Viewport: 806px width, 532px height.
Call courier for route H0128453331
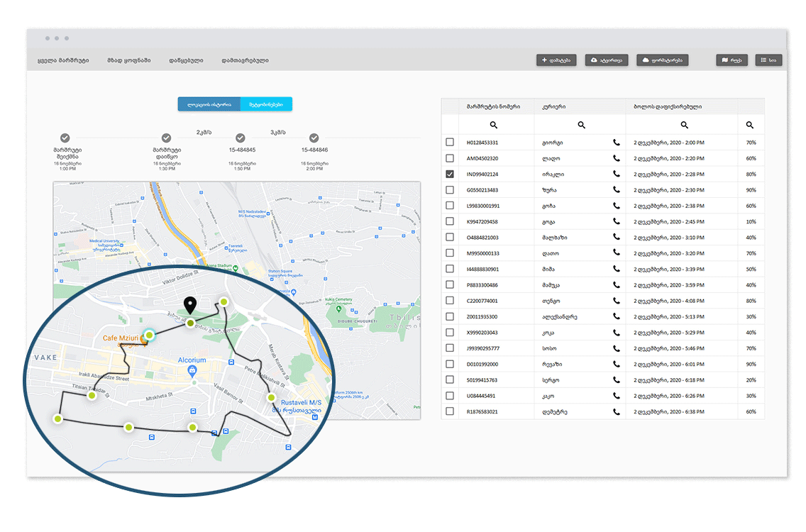pyautogui.click(x=617, y=143)
